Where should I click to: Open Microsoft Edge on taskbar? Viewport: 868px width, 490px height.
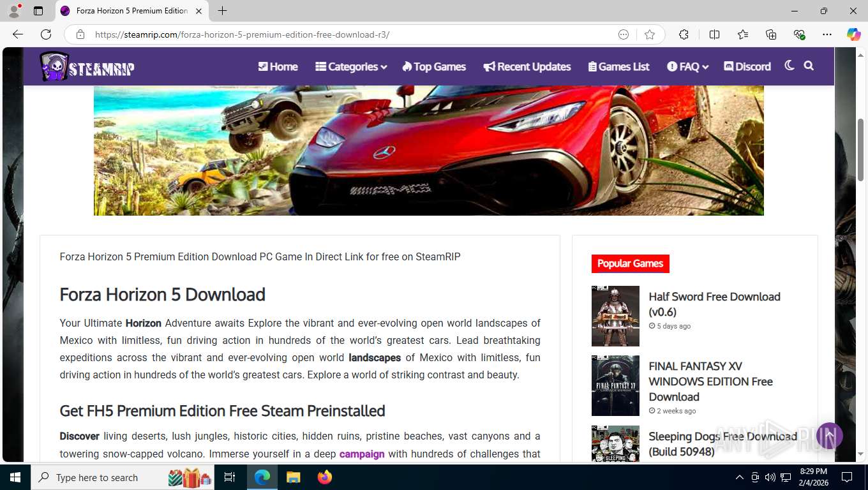pyautogui.click(x=262, y=477)
